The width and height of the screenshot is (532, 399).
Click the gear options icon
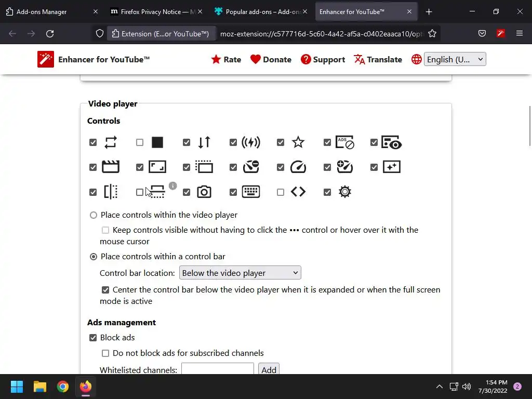(345, 192)
